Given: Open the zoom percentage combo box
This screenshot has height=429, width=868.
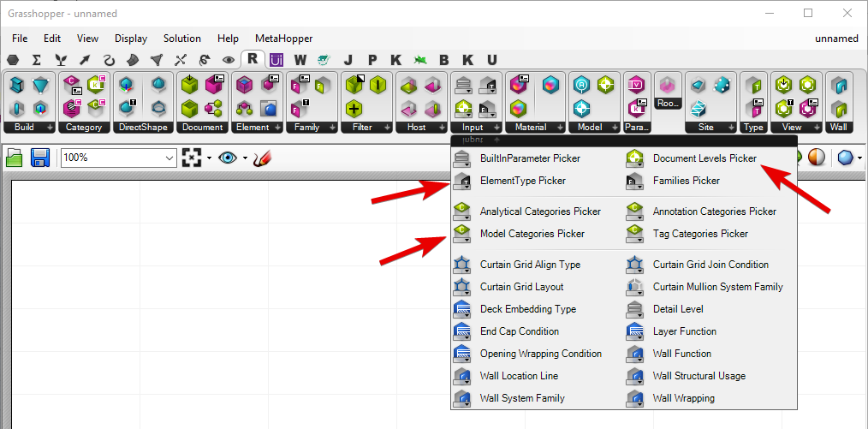Looking at the screenshot, I should (x=118, y=158).
